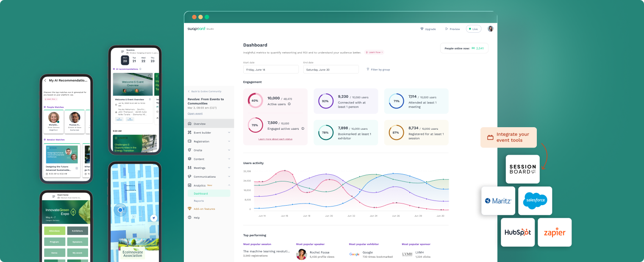Click the Start date field showing Friday, June 14

pos(271,69)
